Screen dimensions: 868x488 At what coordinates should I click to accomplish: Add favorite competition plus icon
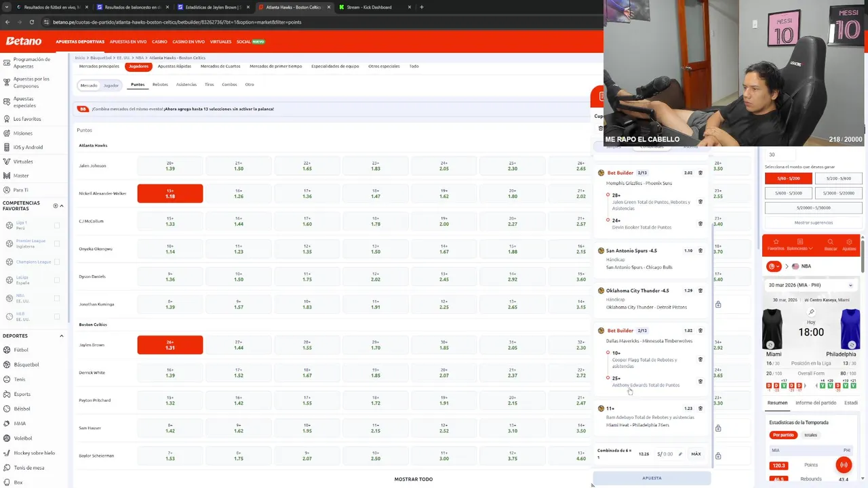click(x=56, y=205)
